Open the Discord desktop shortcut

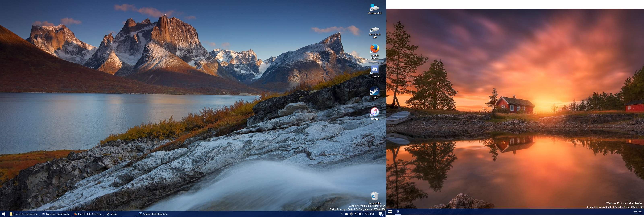[374, 70]
